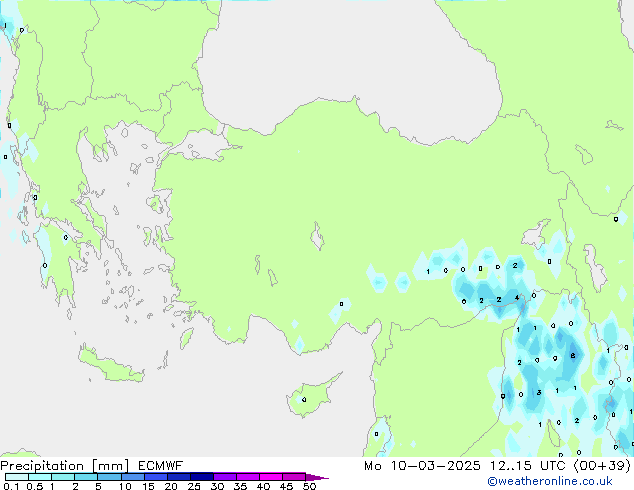Pick the 40–45 mm legend color swatch
This screenshot has width=634, height=490.
[x=271, y=477]
